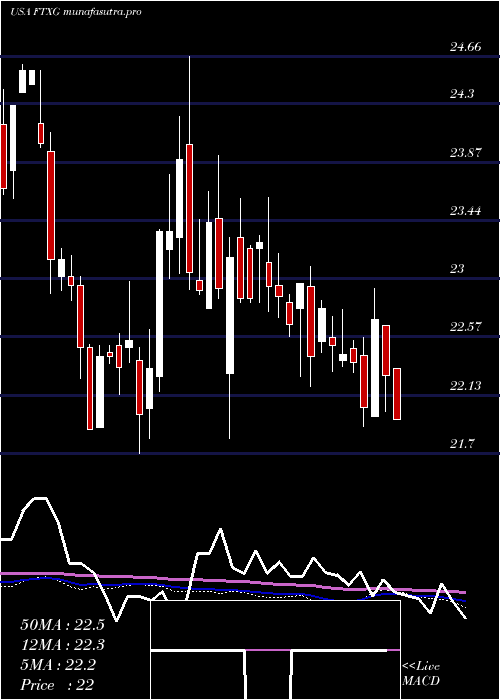Select the 23.44 price level label
The width and height of the screenshot is (500, 700).
click(x=466, y=211)
